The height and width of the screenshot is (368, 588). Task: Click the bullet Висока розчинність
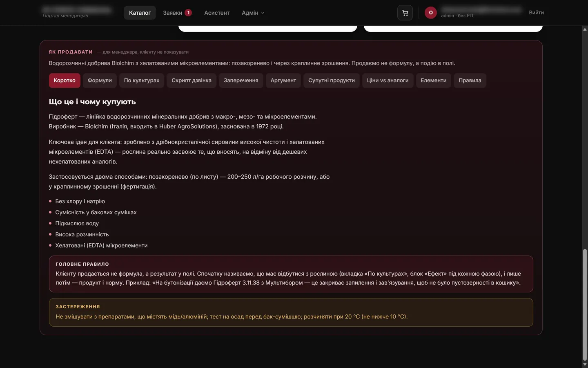pyautogui.click(x=82, y=234)
